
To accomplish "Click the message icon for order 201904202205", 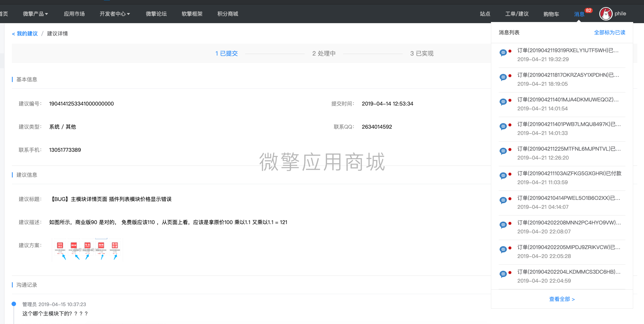I will (x=503, y=249).
